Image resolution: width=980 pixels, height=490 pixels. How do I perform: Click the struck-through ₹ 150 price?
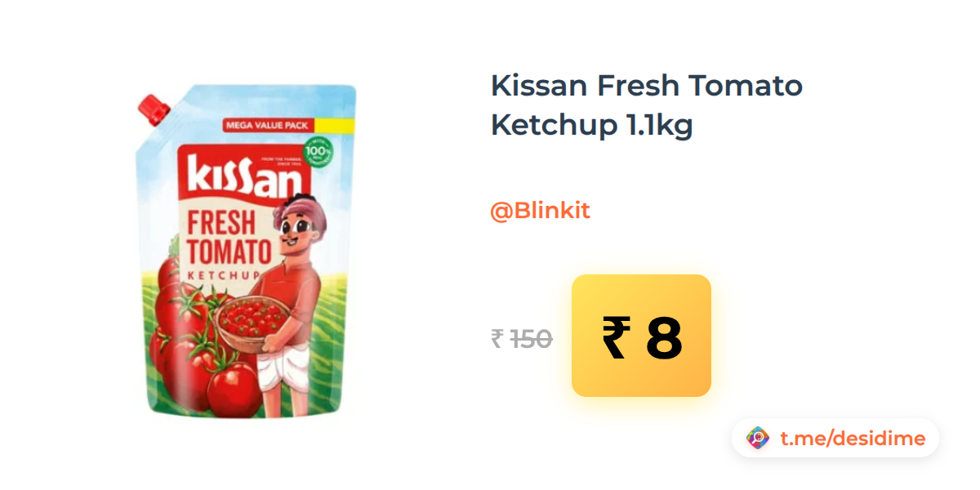click(522, 338)
